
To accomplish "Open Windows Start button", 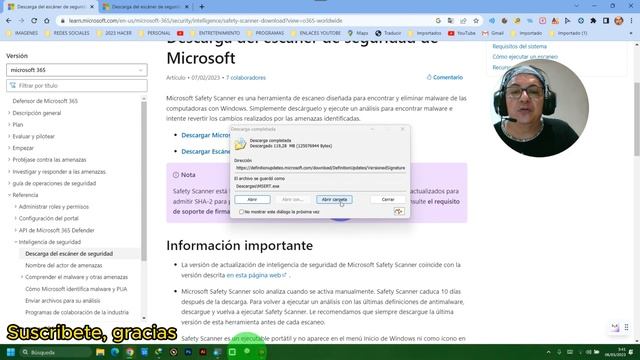I will point(11,352).
